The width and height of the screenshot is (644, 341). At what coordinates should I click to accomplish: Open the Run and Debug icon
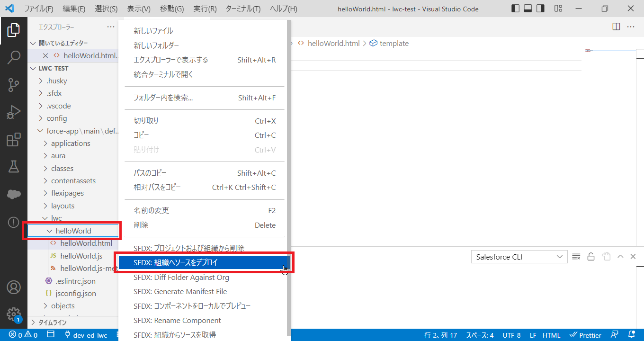tap(14, 112)
